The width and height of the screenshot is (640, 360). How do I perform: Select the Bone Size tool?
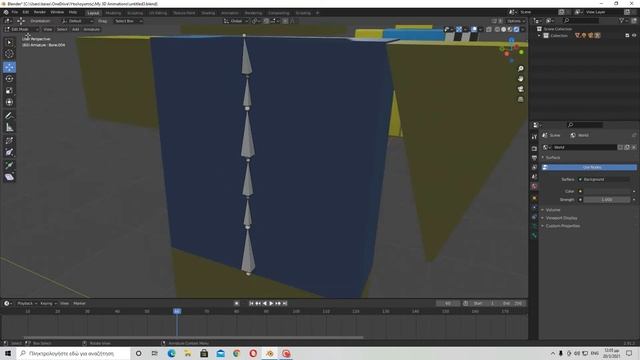pos(9,153)
